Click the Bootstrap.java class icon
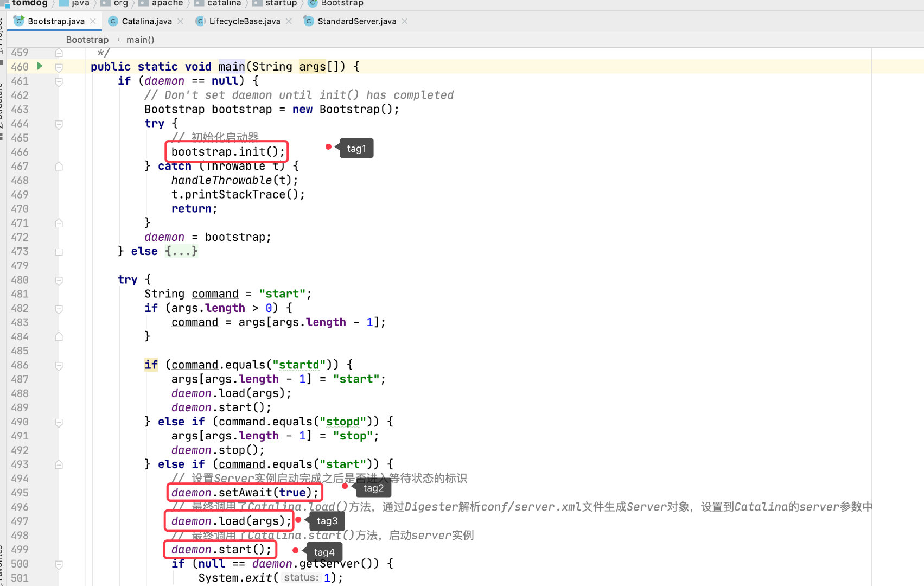The height and width of the screenshot is (586, 924). pos(19,21)
